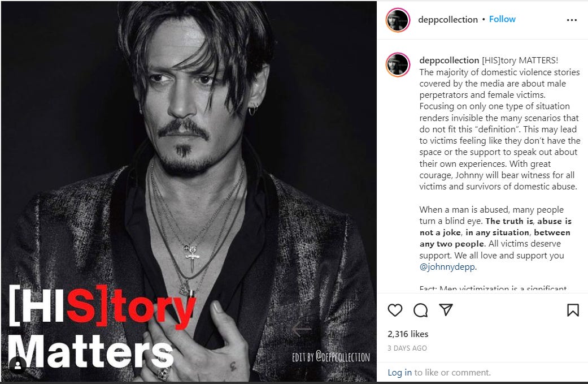Show tagged people icon on photo
588x384 pixels.
coord(18,364)
